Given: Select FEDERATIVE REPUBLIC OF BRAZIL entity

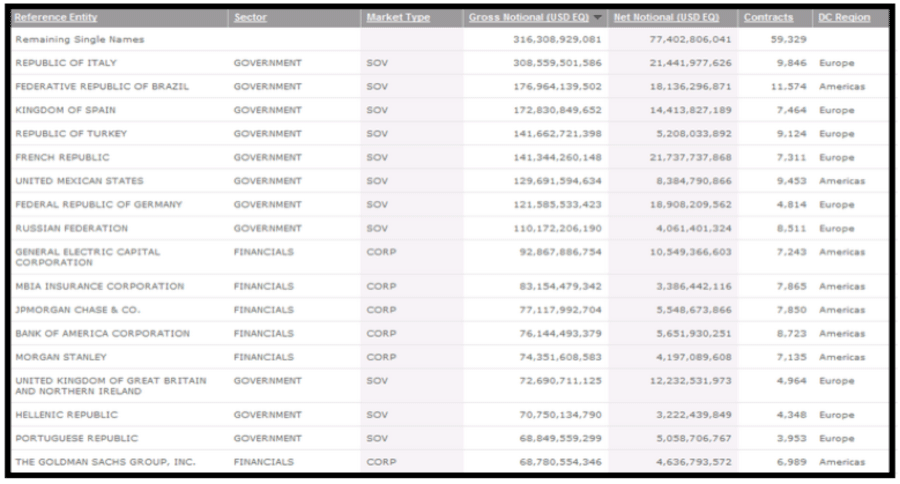Looking at the screenshot, I should click(x=102, y=87).
